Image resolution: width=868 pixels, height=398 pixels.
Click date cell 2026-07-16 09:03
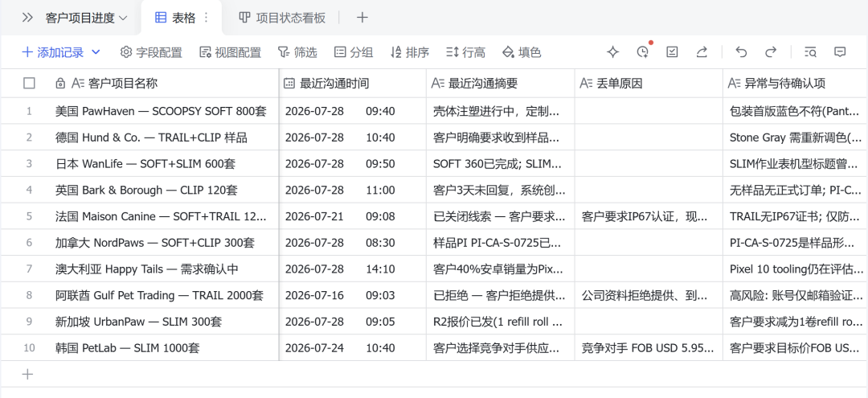(353, 295)
